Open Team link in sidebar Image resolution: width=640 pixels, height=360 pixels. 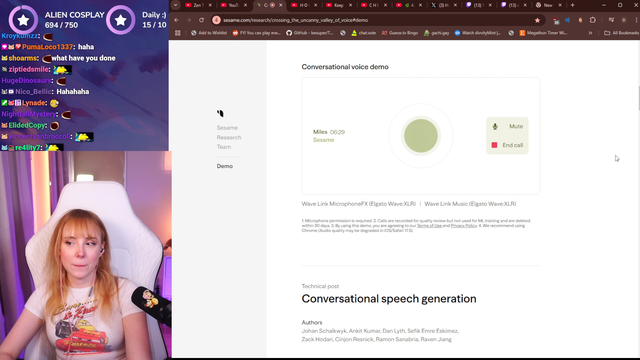coord(224,147)
